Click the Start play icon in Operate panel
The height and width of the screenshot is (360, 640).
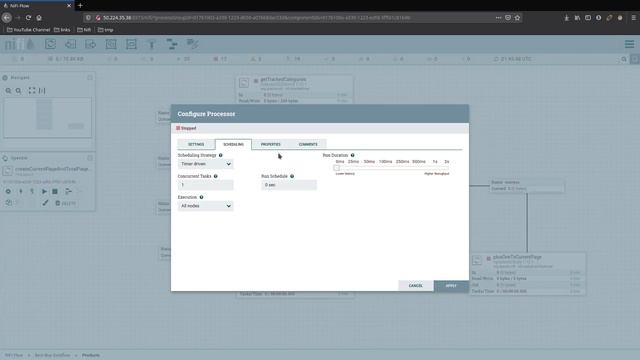44,191
